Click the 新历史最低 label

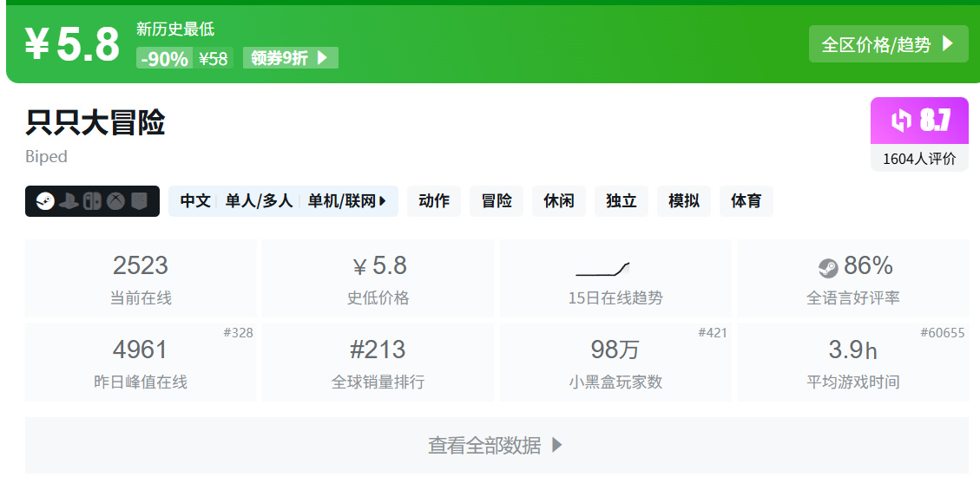point(175,29)
